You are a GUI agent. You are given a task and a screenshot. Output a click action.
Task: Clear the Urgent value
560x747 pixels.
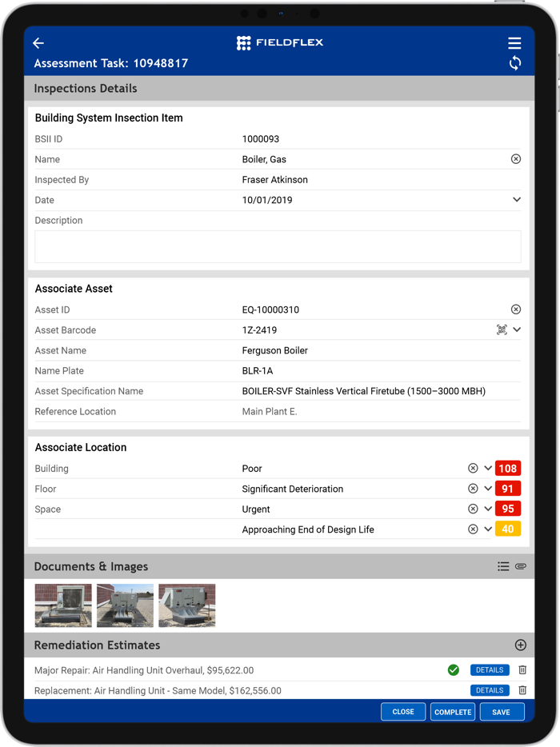point(473,509)
